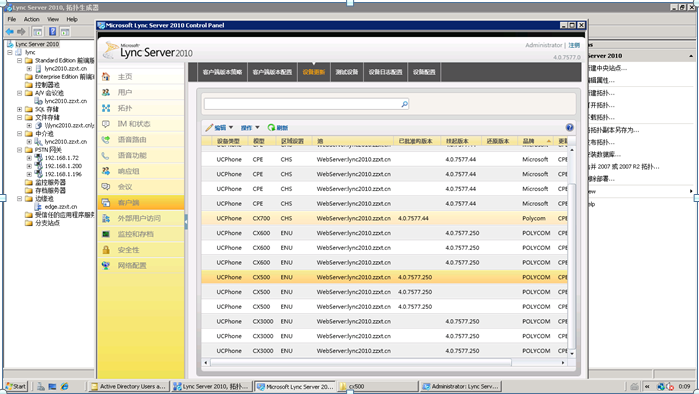699x394 pixels.
Task: Select the 分支站点 folder in tree
Action: coord(47,223)
